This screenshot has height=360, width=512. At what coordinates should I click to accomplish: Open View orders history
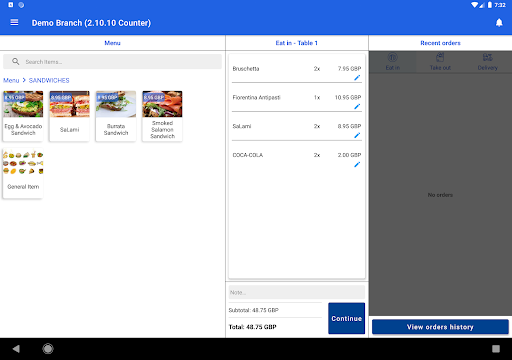click(x=440, y=327)
